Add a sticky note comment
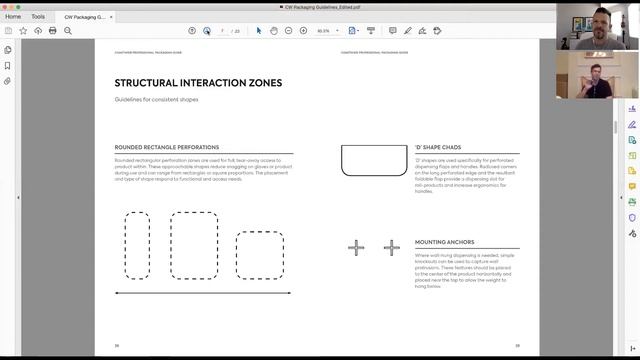This screenshot has width=640, height=360. click(393, 31)
